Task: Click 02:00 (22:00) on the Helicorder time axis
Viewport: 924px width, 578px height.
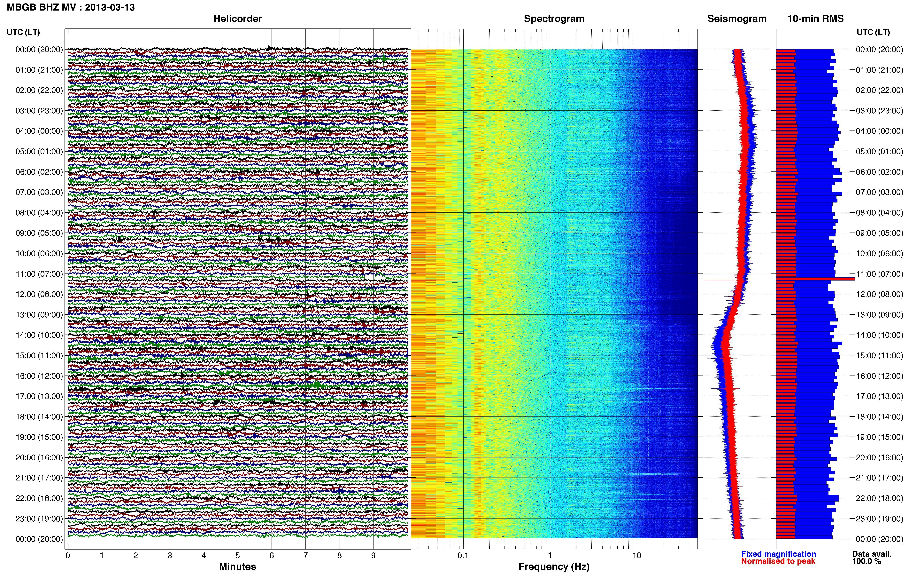Action: pos(39,90)
